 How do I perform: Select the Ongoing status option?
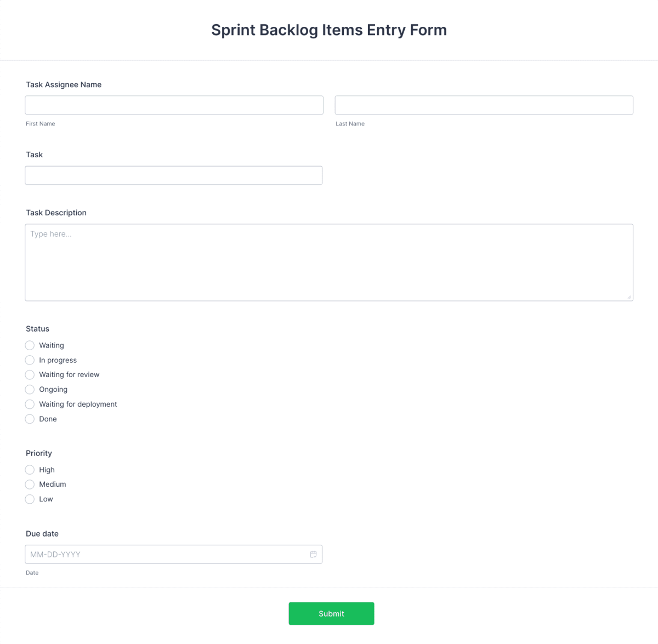pos(30,389)
